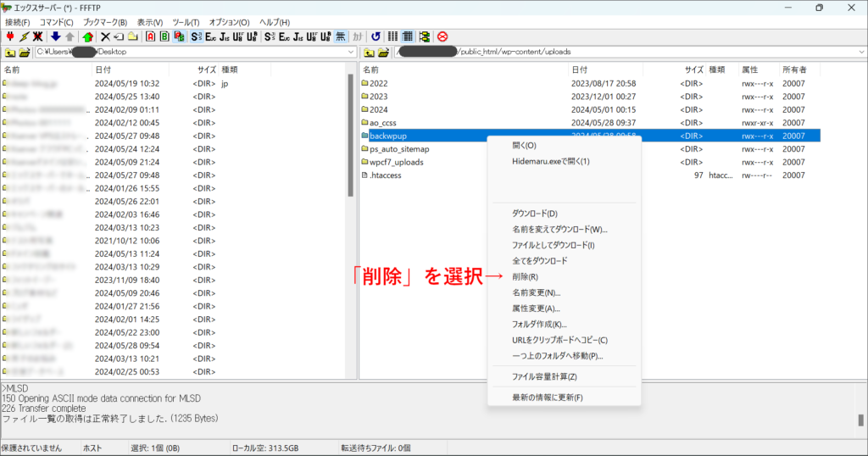Select ファイルとしてダウンロード(I) entry

click(x=564, y=245)
